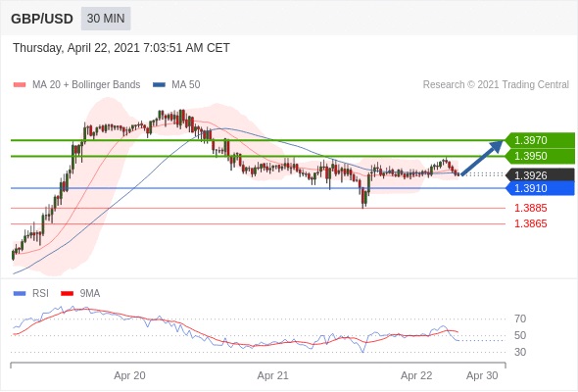578x392 pixels.
Task: Select the 1.3970 green resistance tag
Action: (540, 140)
